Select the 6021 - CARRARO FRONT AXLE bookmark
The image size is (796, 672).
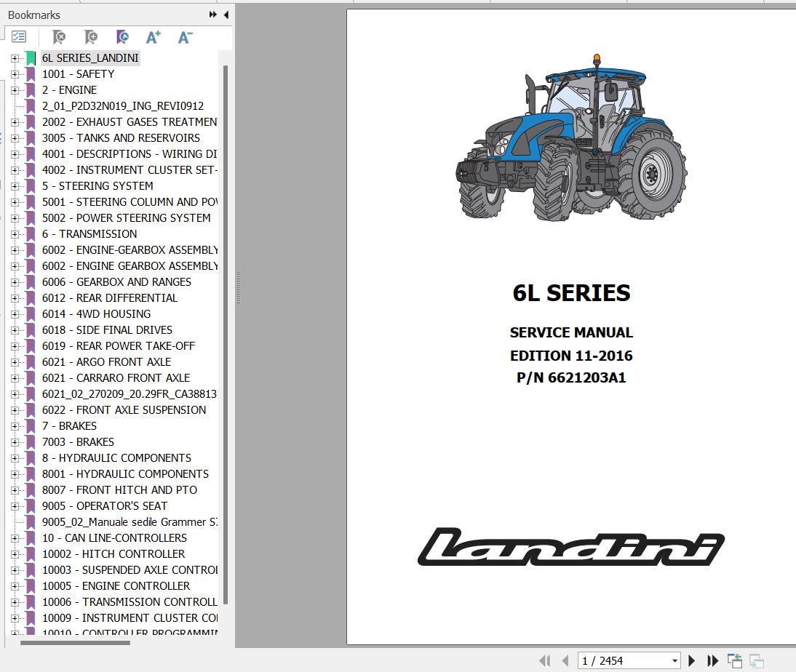coord(116,377)
